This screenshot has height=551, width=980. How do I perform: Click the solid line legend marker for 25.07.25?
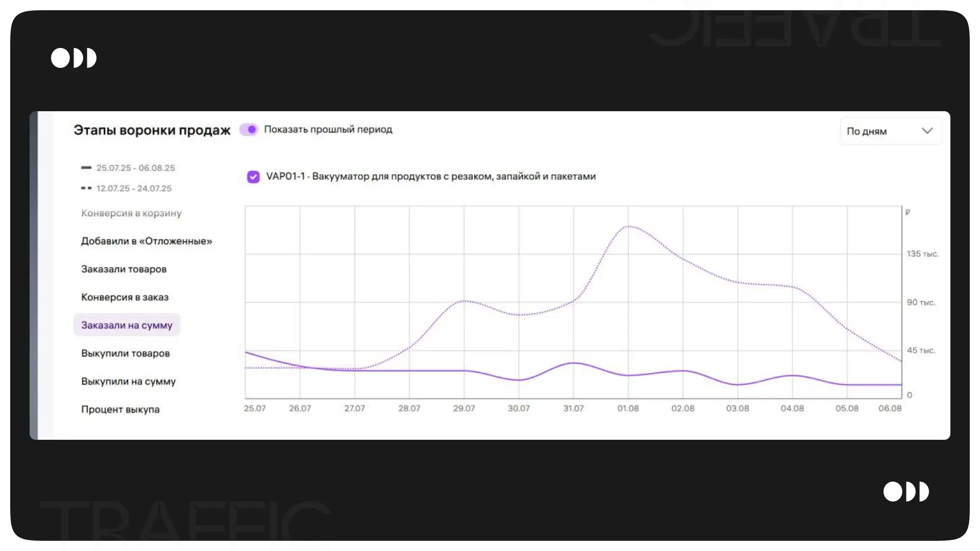(x=86, y=168)
